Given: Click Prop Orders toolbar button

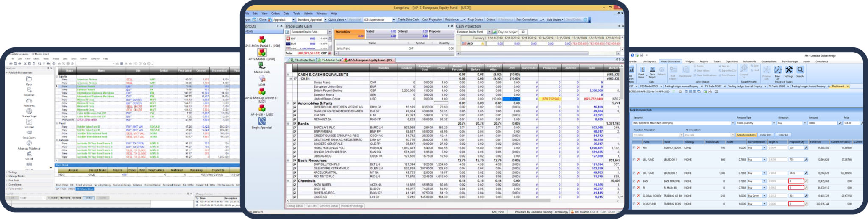Looking at the screenshot, I should click(475, 19).
